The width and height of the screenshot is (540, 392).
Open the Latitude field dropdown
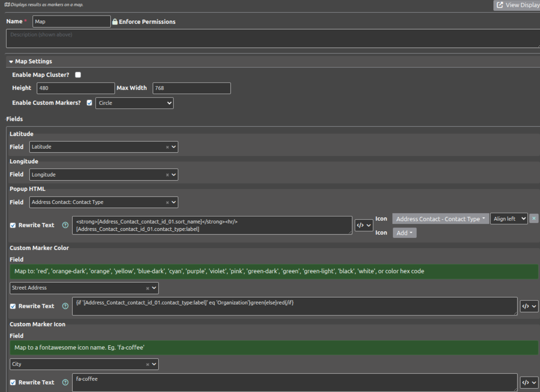(x=104, y=147)
